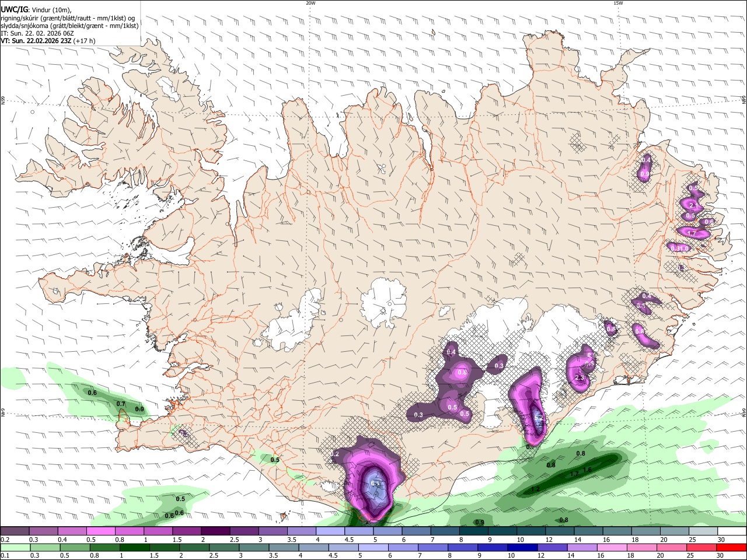
Task: Click the '2.5' label on the rain scale
Action: point(214,555)
